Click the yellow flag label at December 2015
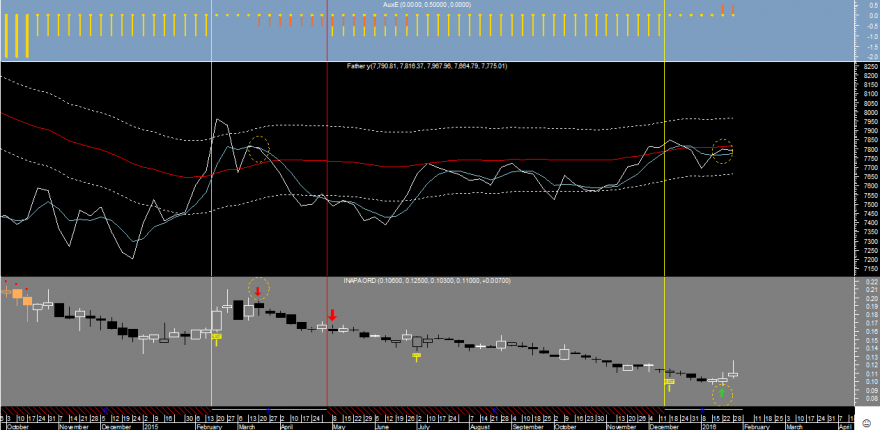The width and height of the screenshot is (880, 430). 669,382
